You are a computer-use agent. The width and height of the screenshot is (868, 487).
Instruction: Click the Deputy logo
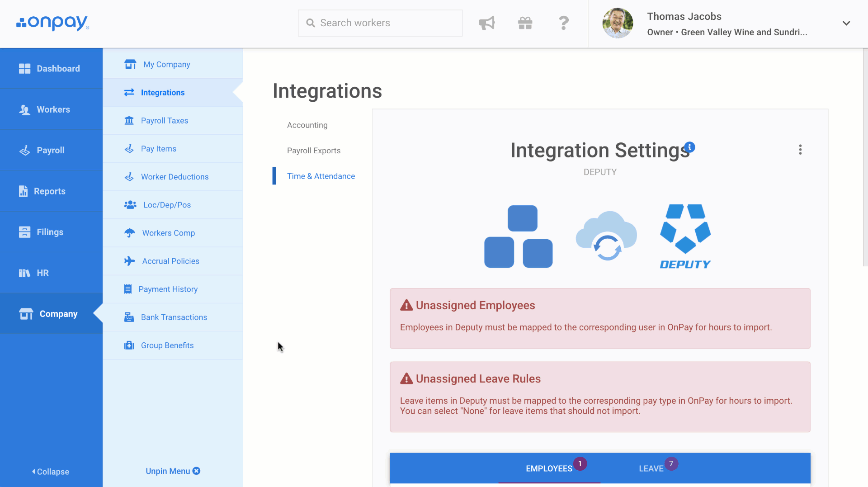685,236
